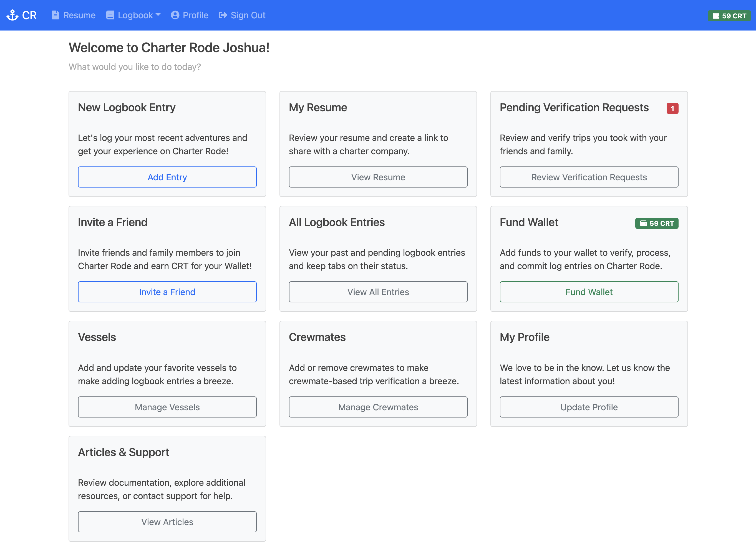Click the green Fund Wallet button
This screenshot has width=756, height=549.
pos(589,292)
